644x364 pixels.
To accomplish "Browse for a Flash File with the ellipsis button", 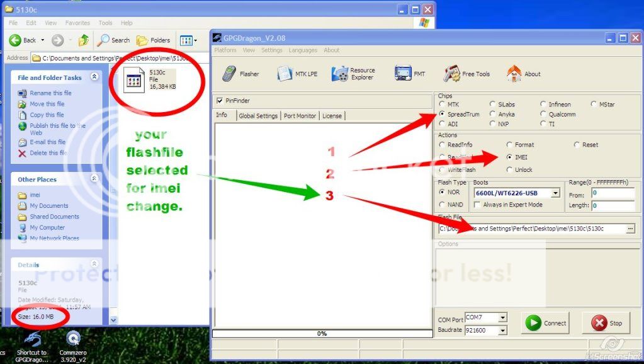I will (631, 229).
